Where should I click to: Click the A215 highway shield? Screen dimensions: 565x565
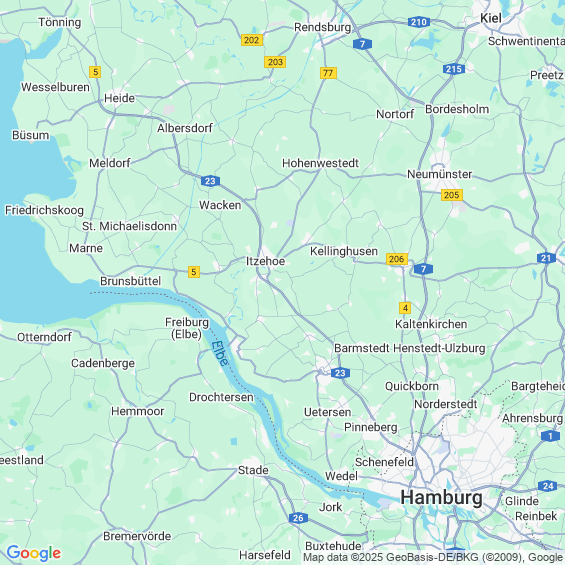(454, 69)
